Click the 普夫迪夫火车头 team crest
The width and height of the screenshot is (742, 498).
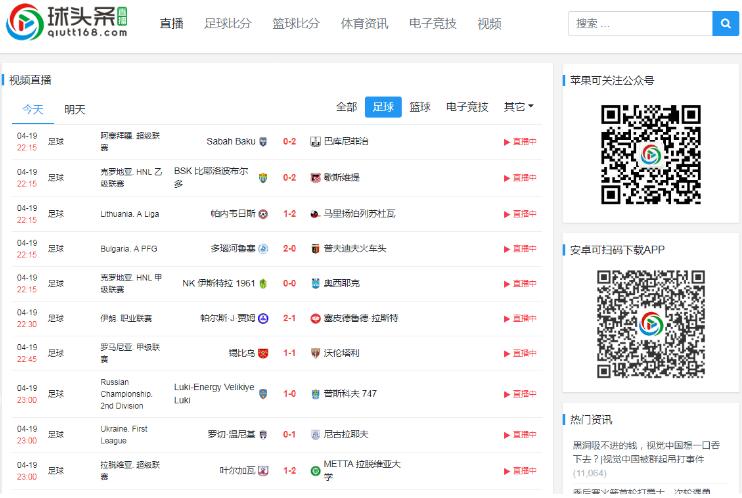click(315, 248)
